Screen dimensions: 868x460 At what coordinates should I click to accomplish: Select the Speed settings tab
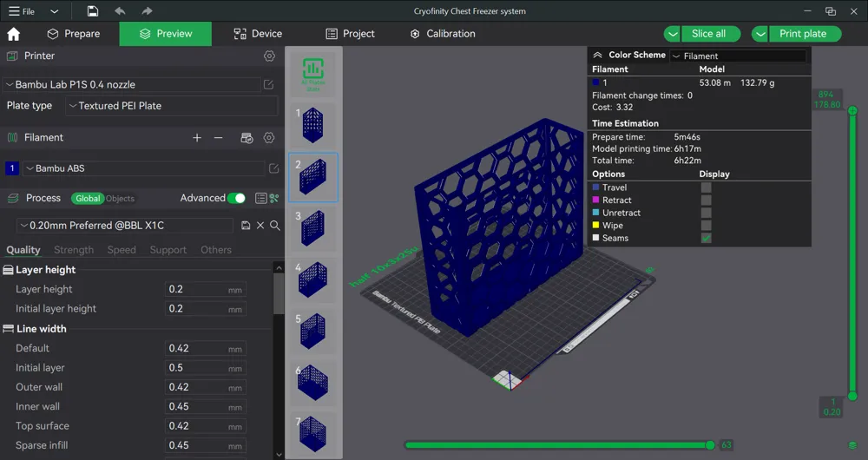122,250
